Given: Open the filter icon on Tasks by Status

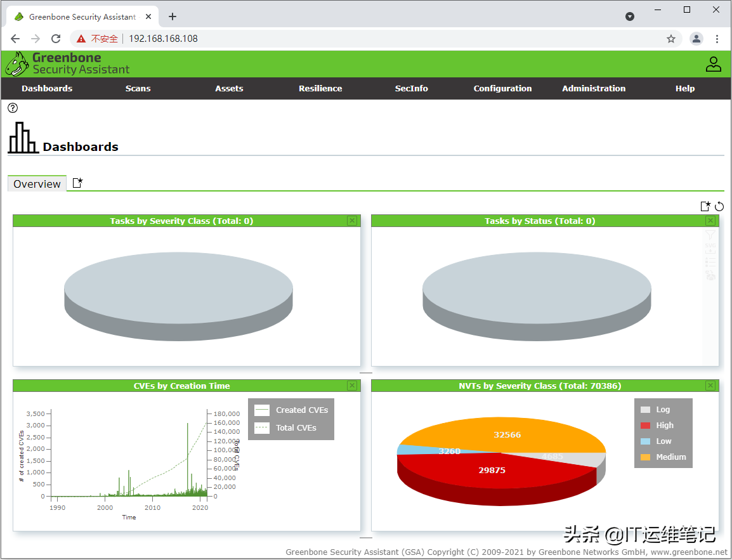Looking at the screenshot, I should click(x=710, y=233).
